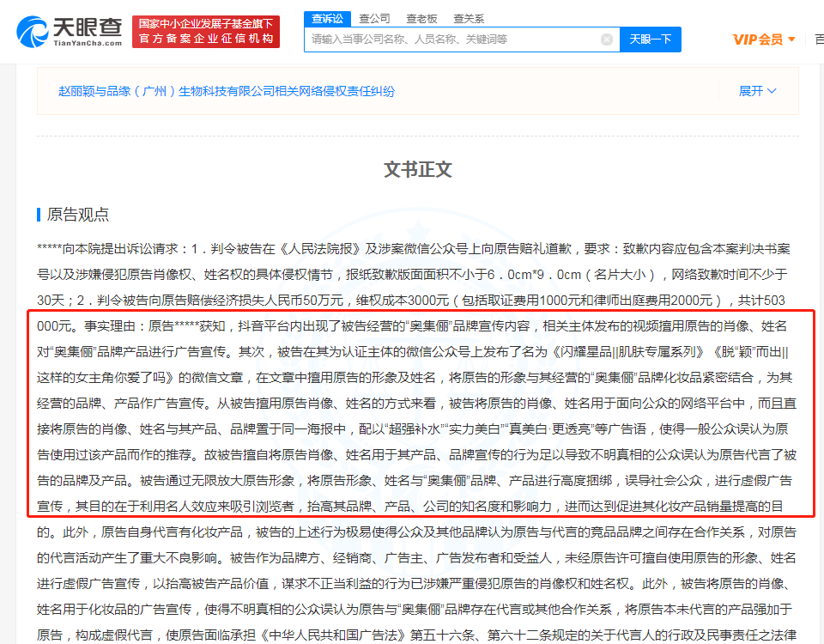Viewport: 824px width, 644px height.
Task: Click the TianYanCha logo
Action: pos(70,32)
